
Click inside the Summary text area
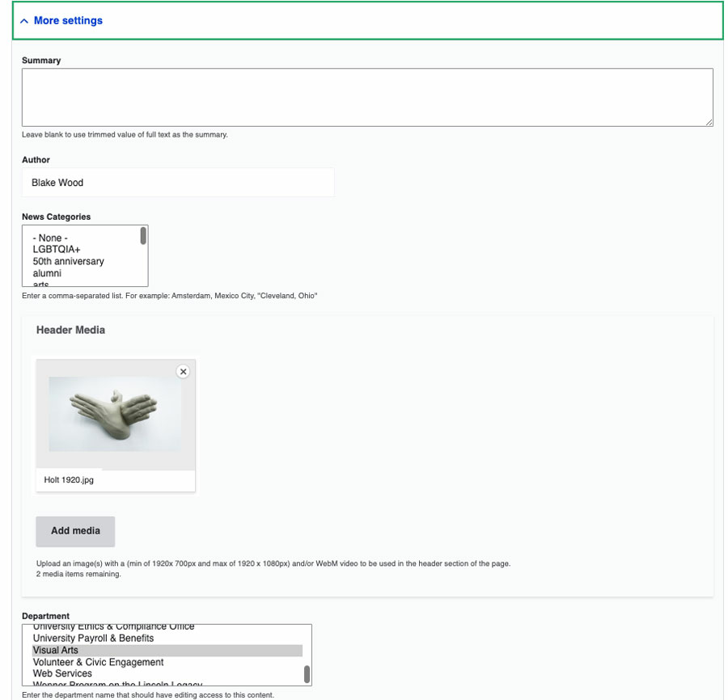pos(367,98)
